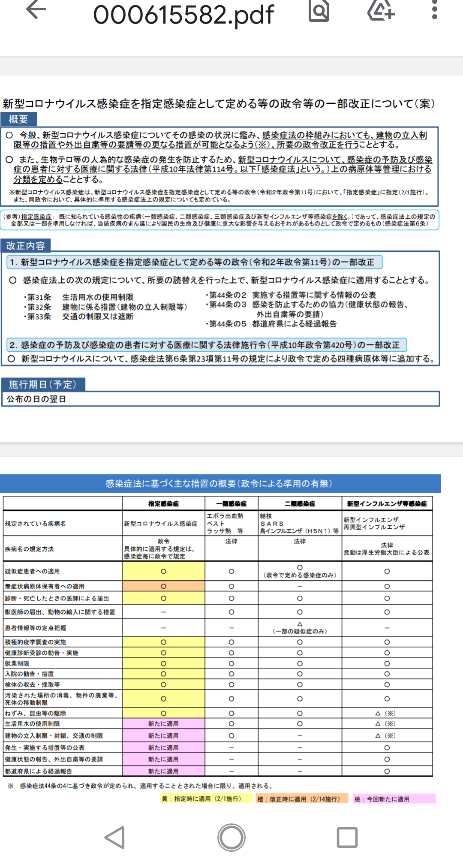Tap the orange cell in the '無症状病原体保有者への適用' row

163,586
